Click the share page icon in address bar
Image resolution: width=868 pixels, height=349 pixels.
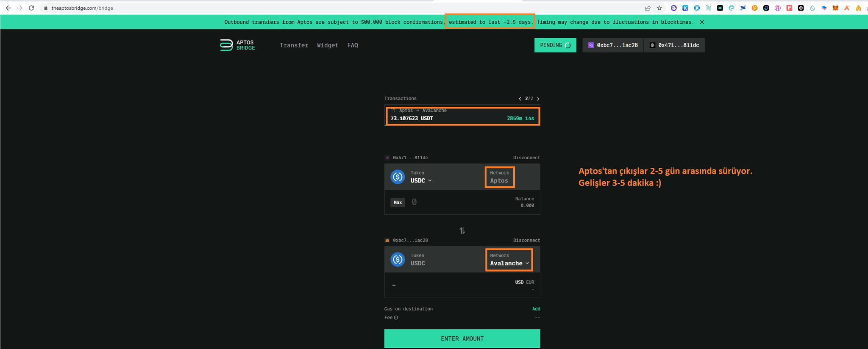[648, 8]
